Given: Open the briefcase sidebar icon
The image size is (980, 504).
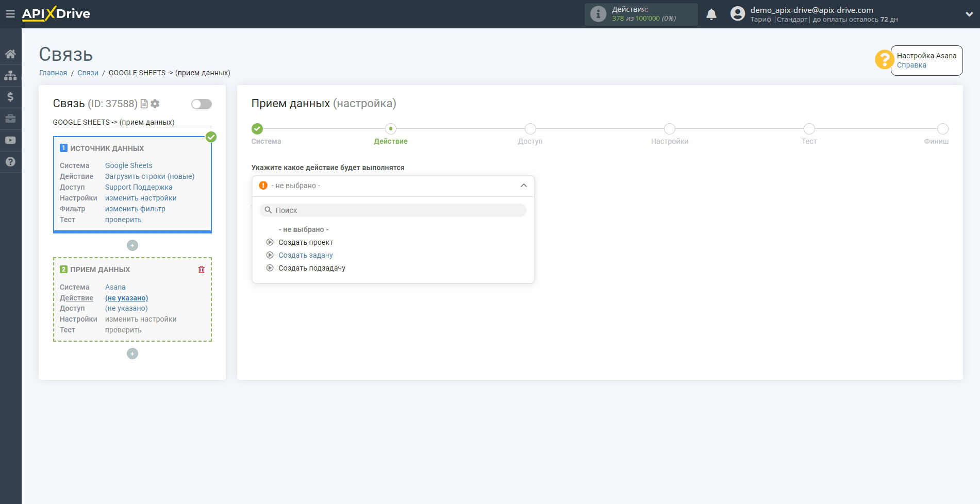Looking at the screenshot, I should click(x=10, y=119).
